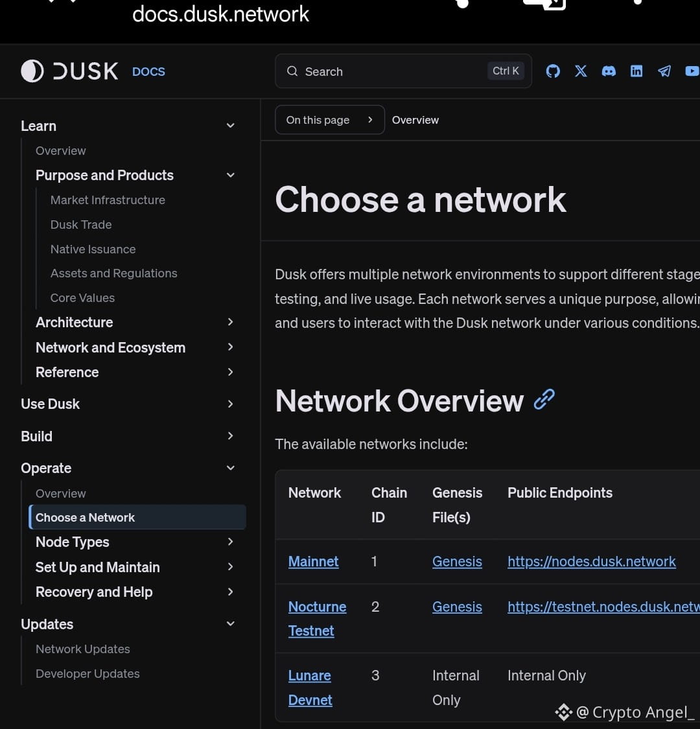Image resolution: width=700 pixels, height=729 pixels.
Task: Open Mainnet Genesis file link
Action: pos(457,562)
